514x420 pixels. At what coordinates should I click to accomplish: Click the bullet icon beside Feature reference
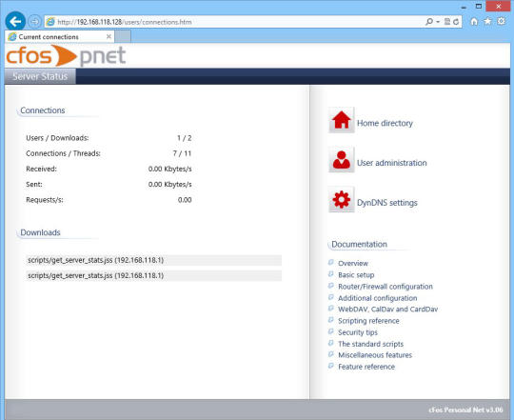point(330,366)
